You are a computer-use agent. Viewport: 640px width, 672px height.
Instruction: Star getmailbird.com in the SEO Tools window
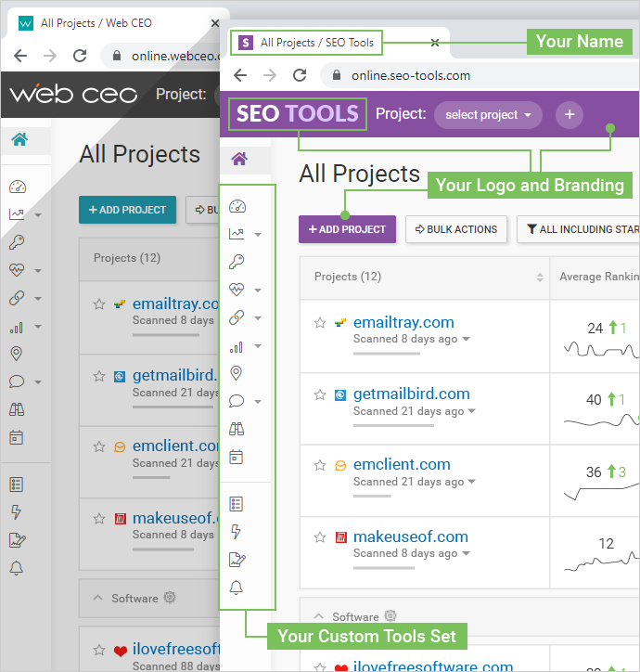point(320,394)
